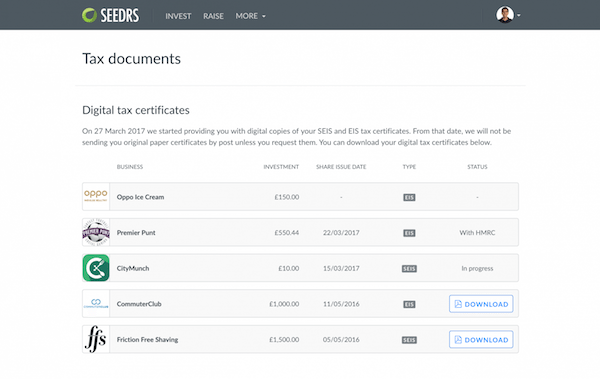Expand the More dropdown menu
This screenshot has width=600, height=379.
[x=250, y=16]
